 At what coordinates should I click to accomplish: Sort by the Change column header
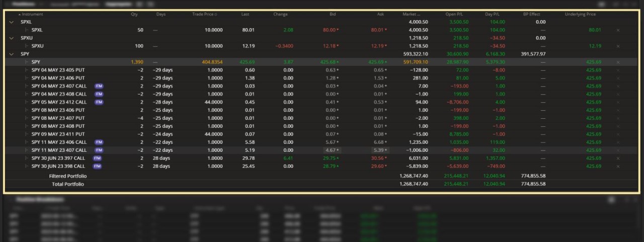[x=280, y=15]
